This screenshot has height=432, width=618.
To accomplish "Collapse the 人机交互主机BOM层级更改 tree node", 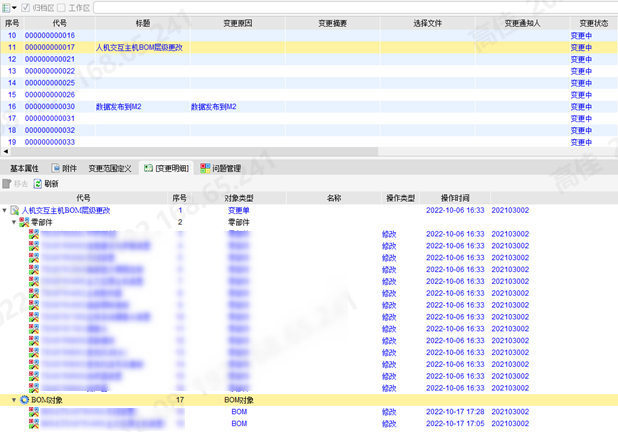I will pos(5,211).
